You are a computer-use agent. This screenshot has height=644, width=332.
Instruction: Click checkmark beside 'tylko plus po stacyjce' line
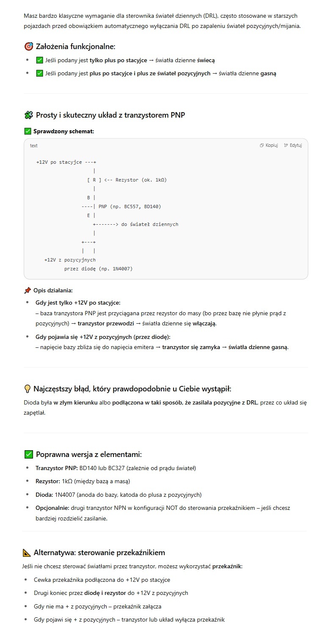click(x=40, y=60)
